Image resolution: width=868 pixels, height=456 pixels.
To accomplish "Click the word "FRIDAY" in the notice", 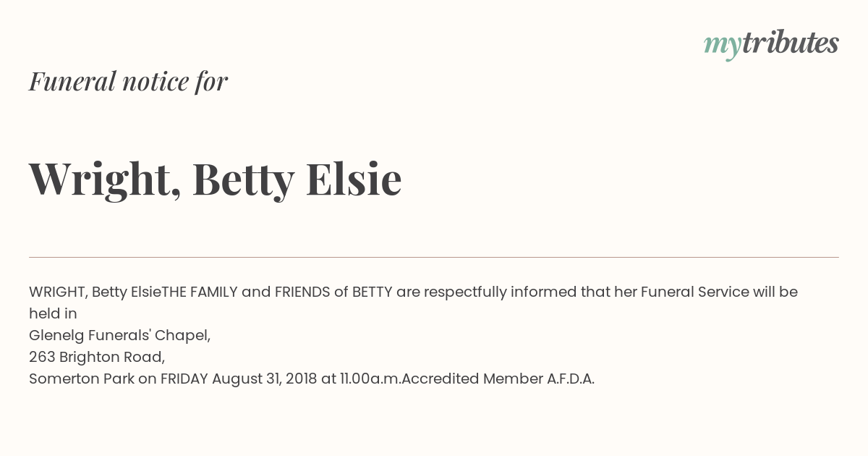I will point(184,379).
